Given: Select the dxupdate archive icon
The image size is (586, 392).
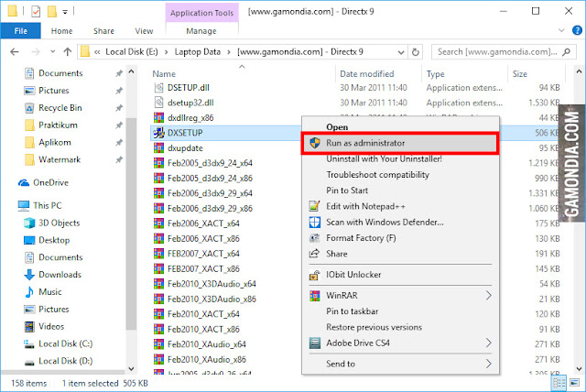Looking at the screenshot, I should point(158,148).
